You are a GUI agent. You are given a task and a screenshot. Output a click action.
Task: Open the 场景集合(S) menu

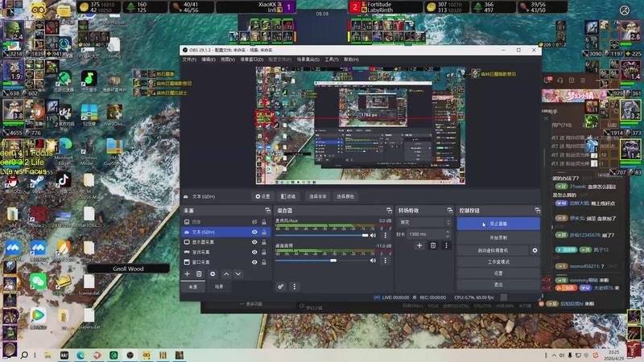pyautogui.click(x=308, y=60)
